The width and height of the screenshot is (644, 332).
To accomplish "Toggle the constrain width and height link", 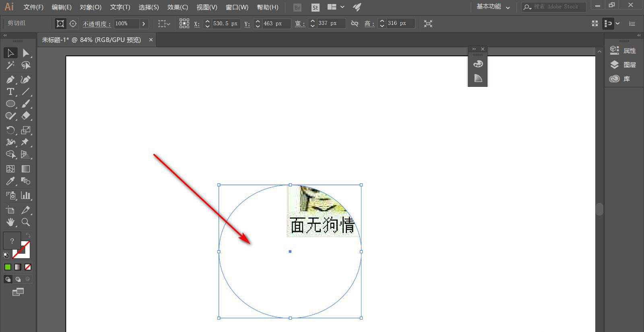I will tap(355, 24).
